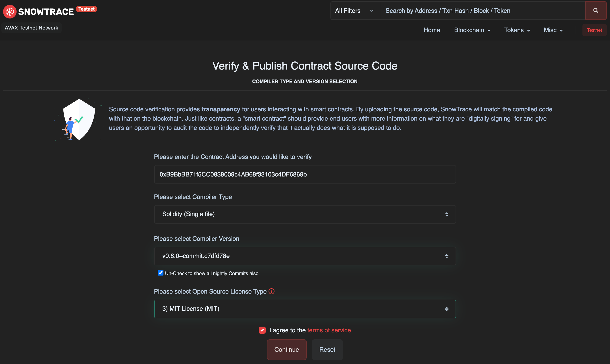Click the Snowtrace snowflake logo icon
Screen dimensions: 610x364
tap(10, 11)
